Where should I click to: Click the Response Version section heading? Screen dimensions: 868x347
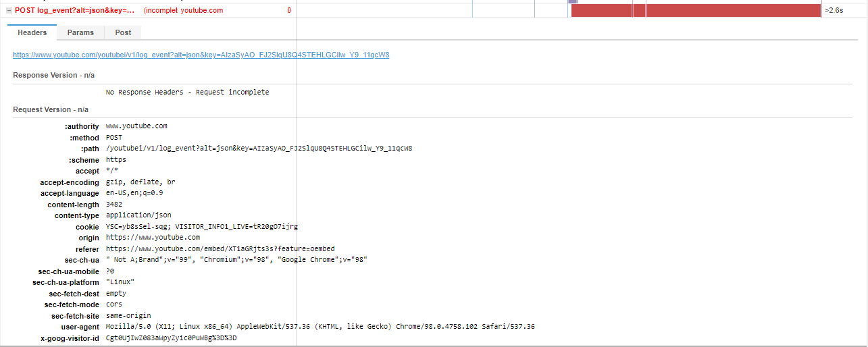coord(54,75)
